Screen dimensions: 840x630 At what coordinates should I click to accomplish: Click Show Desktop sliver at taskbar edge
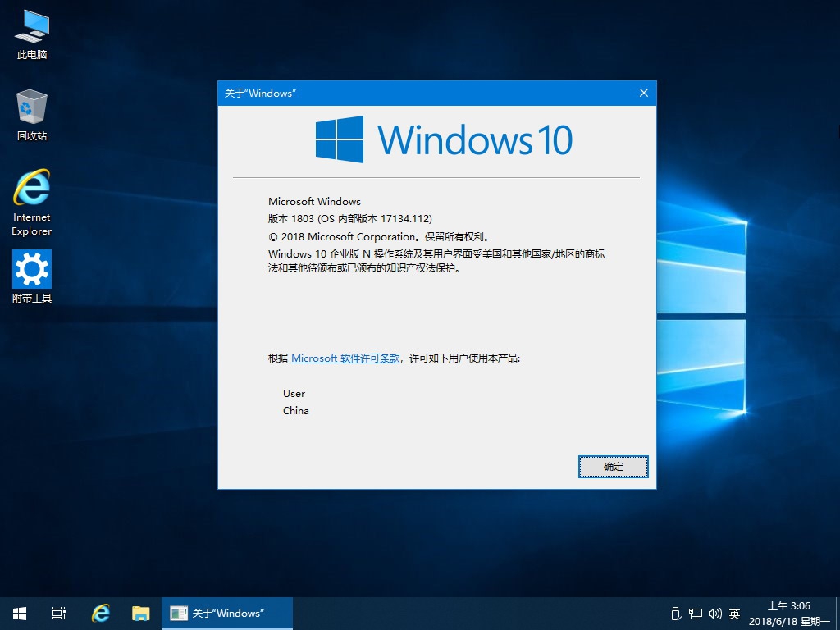pyautogui.click(x=838, y=614)
